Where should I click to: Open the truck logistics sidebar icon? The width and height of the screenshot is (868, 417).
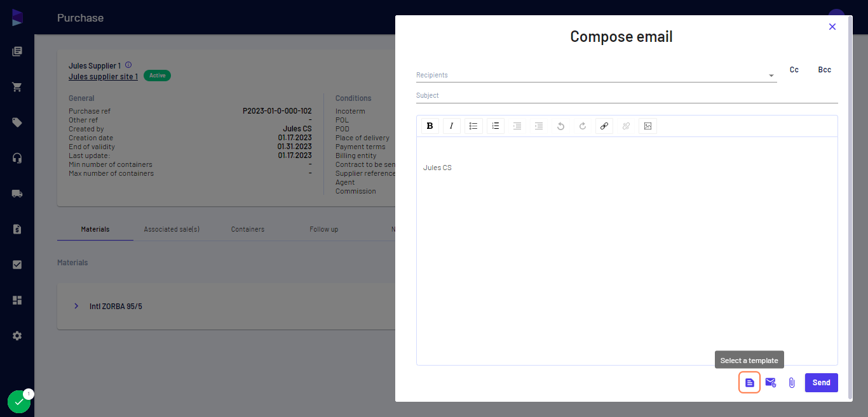(x=17, y=194)
